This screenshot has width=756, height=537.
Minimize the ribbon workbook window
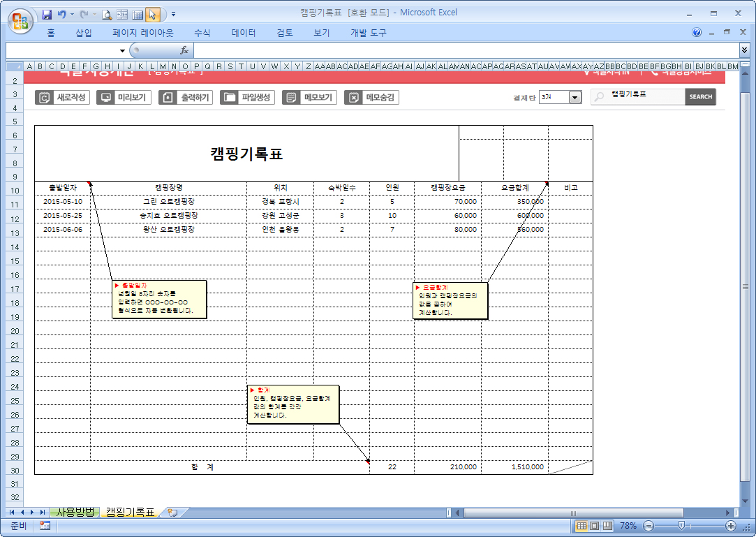(711, 33)
